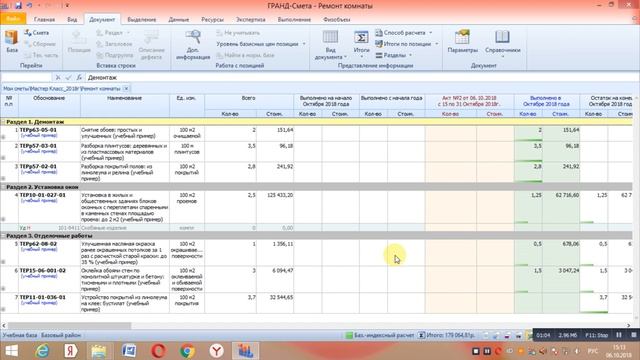
Task: Click the formula bar containing Демонтаж
Action: coord(361,78)
